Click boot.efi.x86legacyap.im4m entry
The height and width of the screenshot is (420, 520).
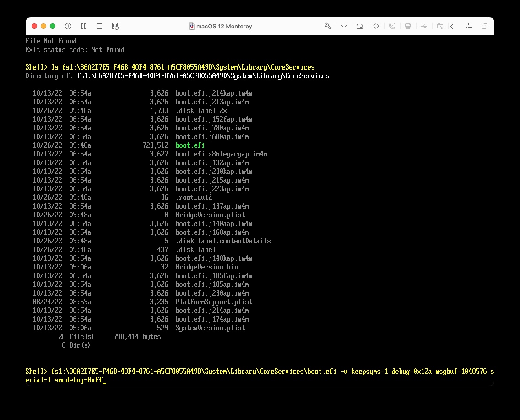point(221,154)
